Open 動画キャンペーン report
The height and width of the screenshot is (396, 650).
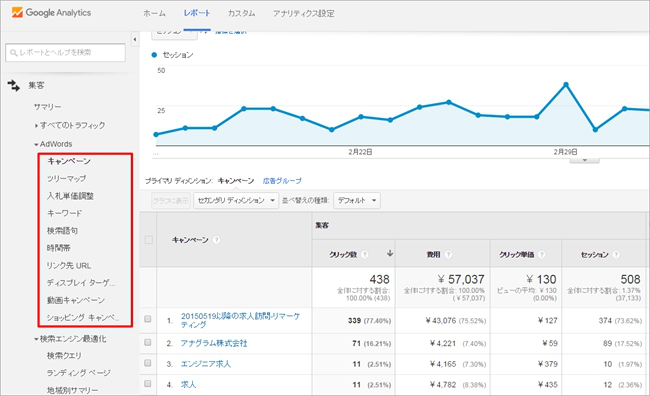coord(76,300)
